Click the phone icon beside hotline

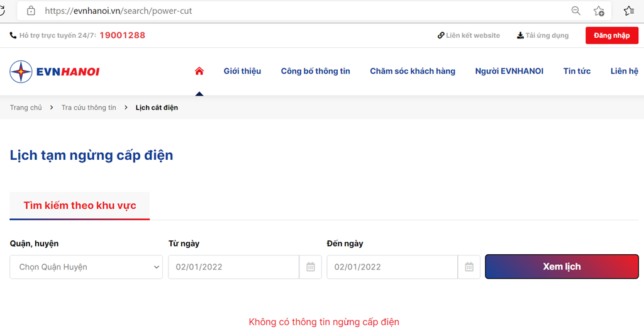(13, 35)
